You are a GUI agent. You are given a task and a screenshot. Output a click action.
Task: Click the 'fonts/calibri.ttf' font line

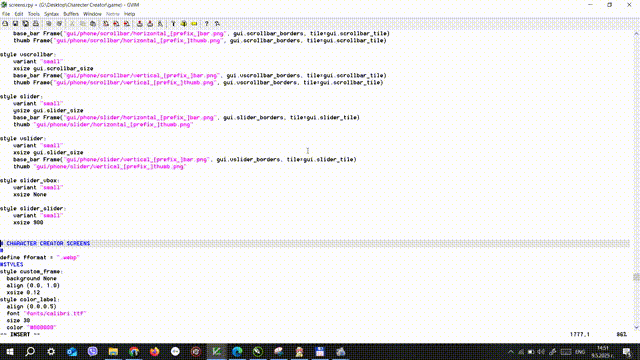(47, 313)
